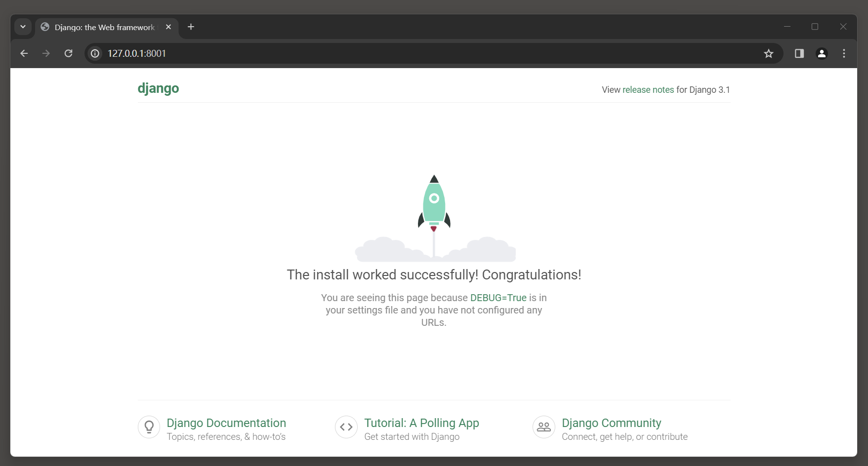Viewport: 868px width, 466px height.
Task: Minimize the browser window
Action: coord(787,27)
